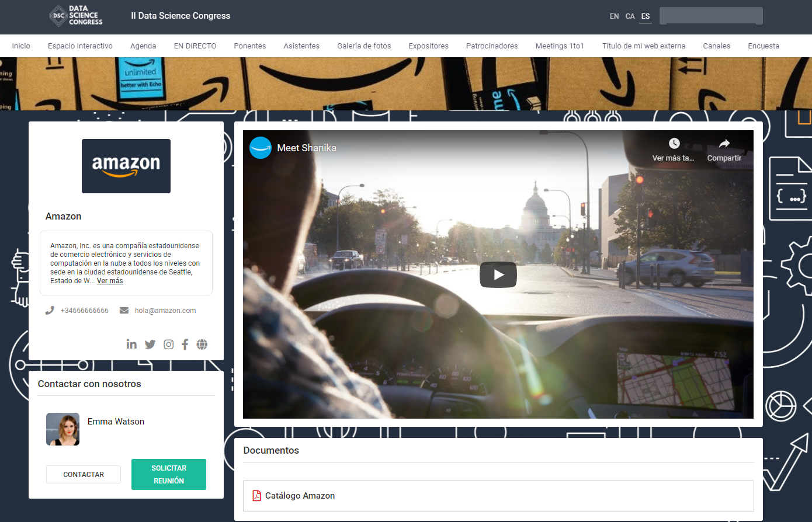This screenshot has height=522, width=812.
Task: Click the PDF icon of Catálogo Amazon
Action: pyautogui.click(x=256, y=496)
